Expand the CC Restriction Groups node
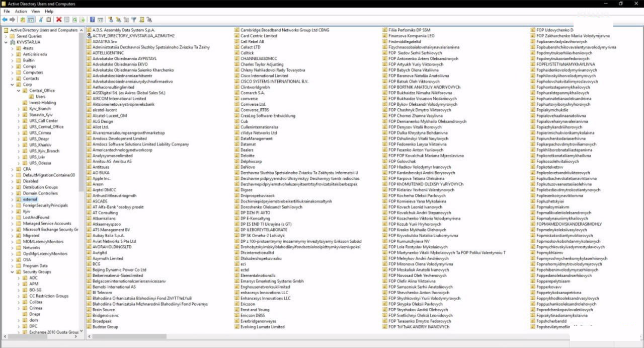This screenshot has height=348, width=644. coord(19,296)
